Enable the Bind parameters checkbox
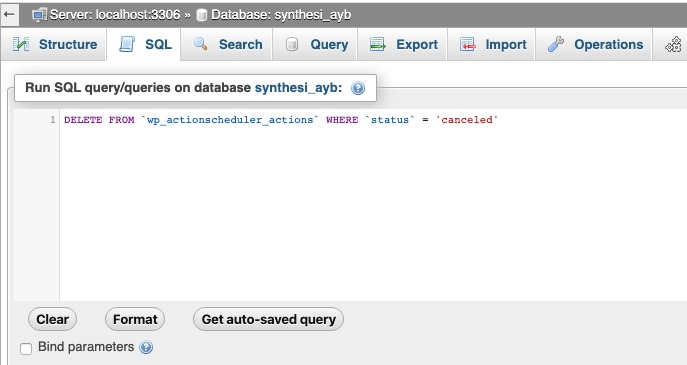The width and height of the screenshot is (687, 365). (x=26, y=349)
